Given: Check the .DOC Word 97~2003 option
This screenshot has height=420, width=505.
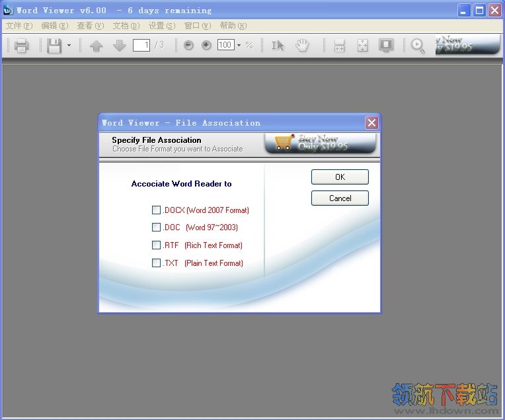Looking at the screenshot, I should coord(157,228).
